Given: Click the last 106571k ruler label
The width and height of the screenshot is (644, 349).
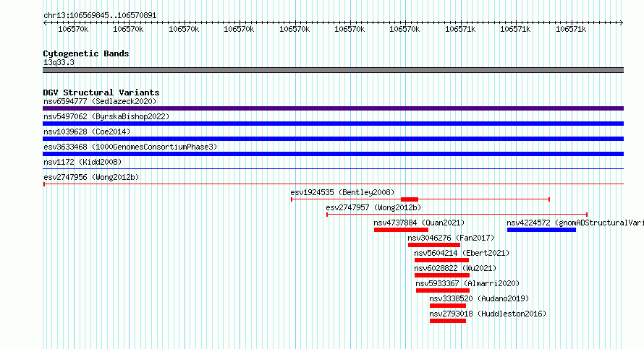Looking at the screenshot, I should click(x=571, y=30).
